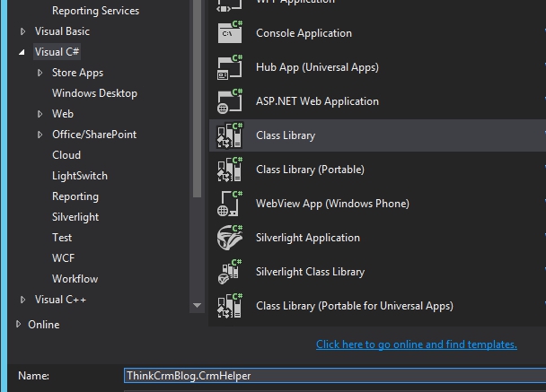
Task: Click the Console Application template icon
Action: pos(230,32)
